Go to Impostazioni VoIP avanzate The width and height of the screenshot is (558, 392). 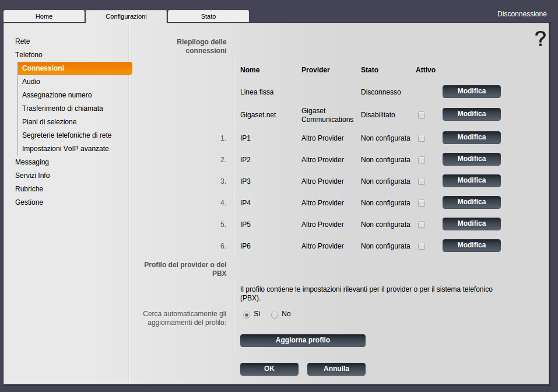65,149
